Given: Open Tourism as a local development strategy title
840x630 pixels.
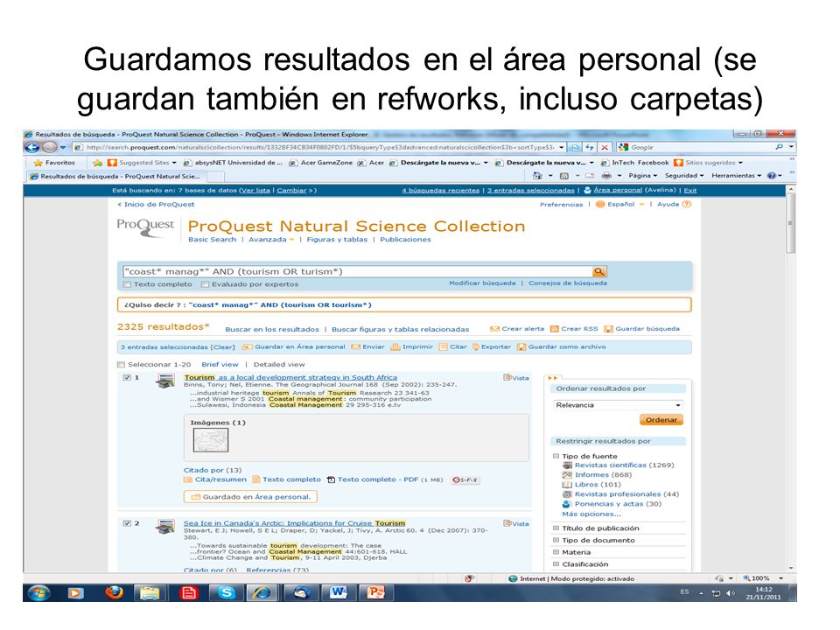Looking at the screenshot, I should (x=290, y=378).
